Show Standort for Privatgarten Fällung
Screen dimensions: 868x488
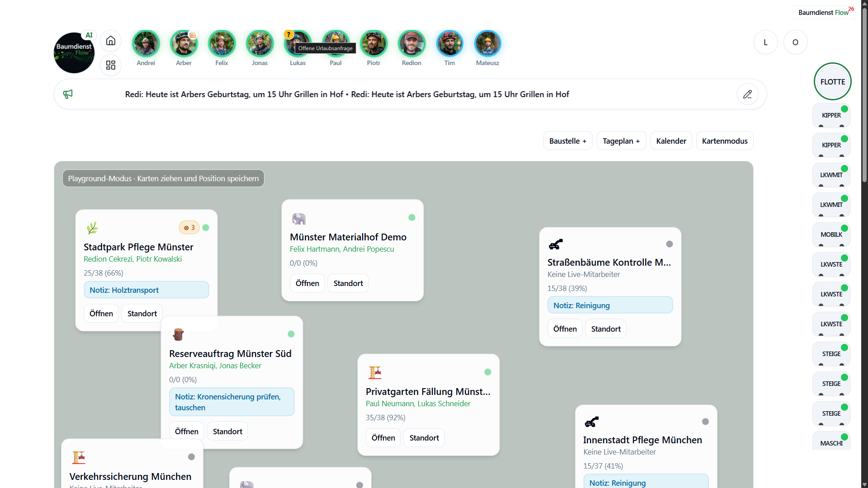coord(424,438)
